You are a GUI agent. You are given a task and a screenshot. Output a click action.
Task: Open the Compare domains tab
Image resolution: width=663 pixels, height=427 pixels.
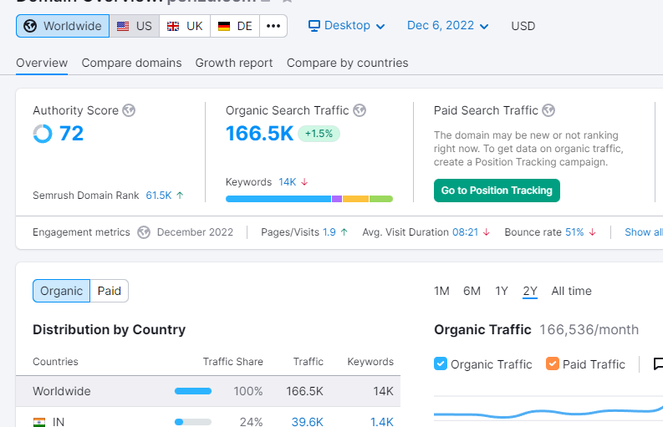tap(132, 63)
